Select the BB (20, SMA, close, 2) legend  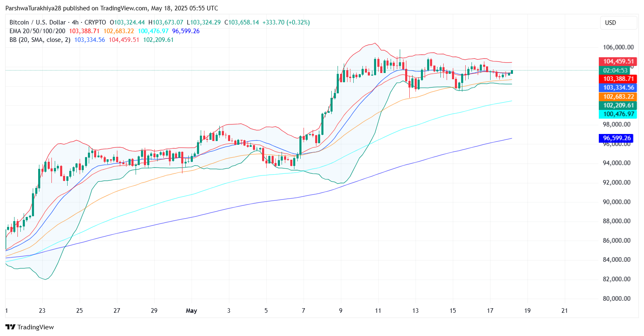click(40, 40)
